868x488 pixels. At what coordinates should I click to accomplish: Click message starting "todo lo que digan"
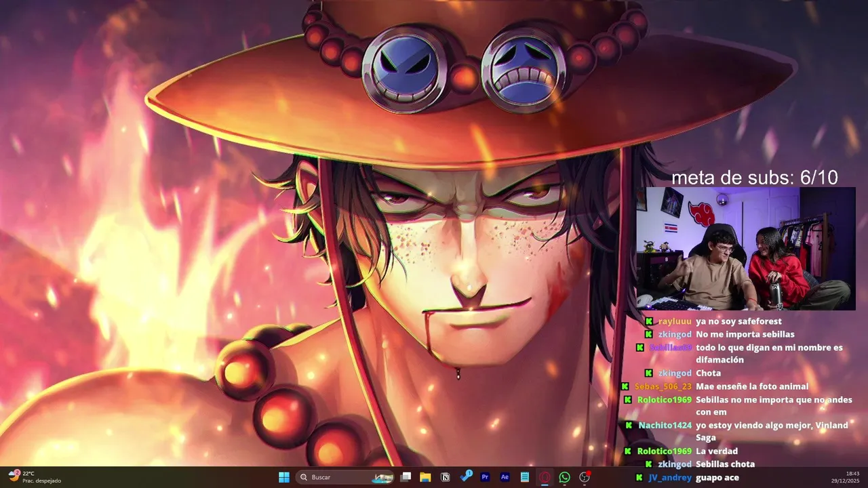click(769, 354)
